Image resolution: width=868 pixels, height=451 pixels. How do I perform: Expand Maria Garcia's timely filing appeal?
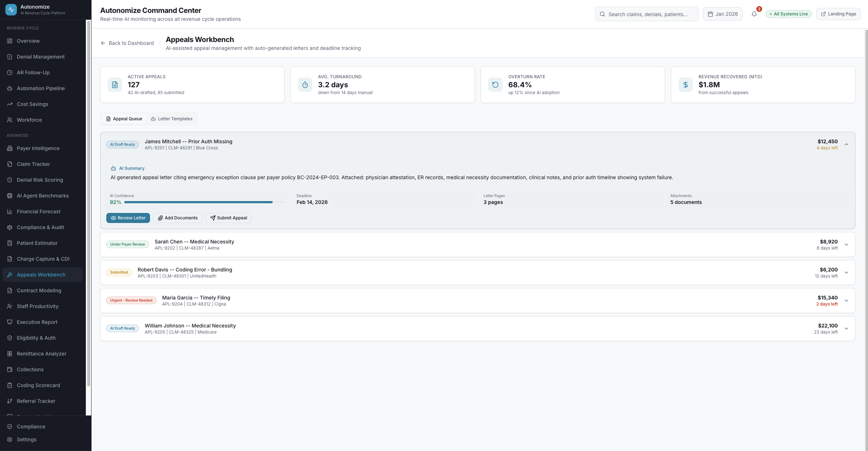coord(847,301)
